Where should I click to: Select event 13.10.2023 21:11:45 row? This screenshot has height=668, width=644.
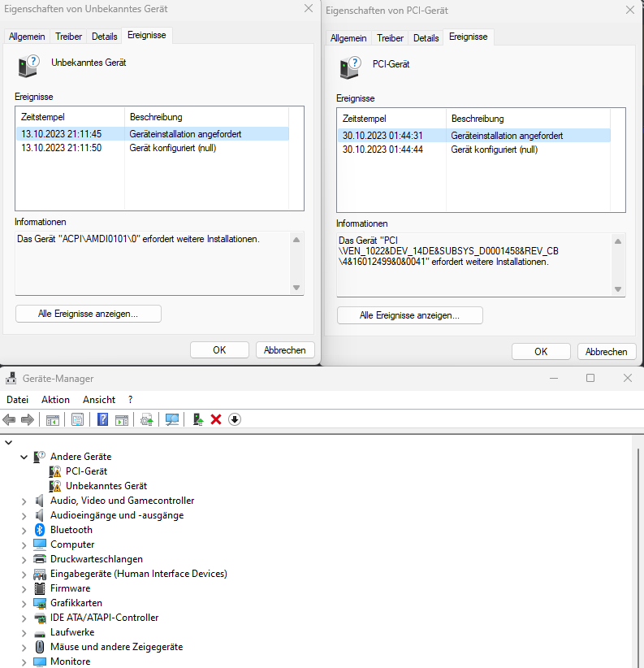coord(153,134)
